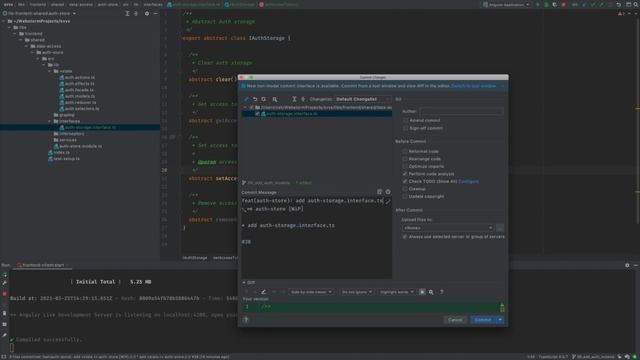Screen dimensions: 640x360
Task: Open Commit button dropdown arrow
Action: click(x=500, y=320)
